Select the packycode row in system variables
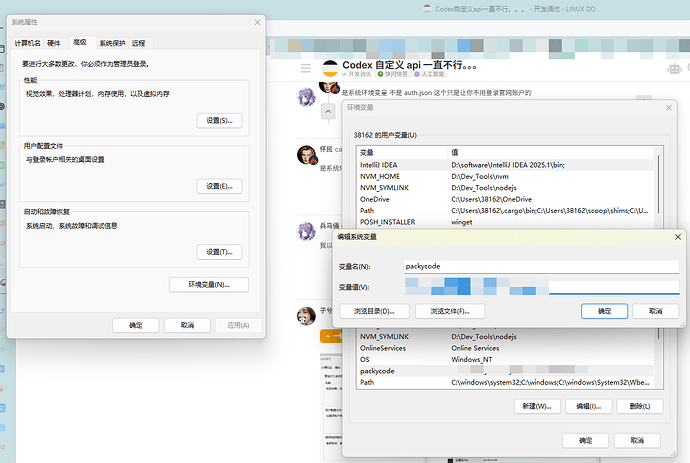Viewport: 690px width, 463px height. pyautogui.click(x=506, y=371)
